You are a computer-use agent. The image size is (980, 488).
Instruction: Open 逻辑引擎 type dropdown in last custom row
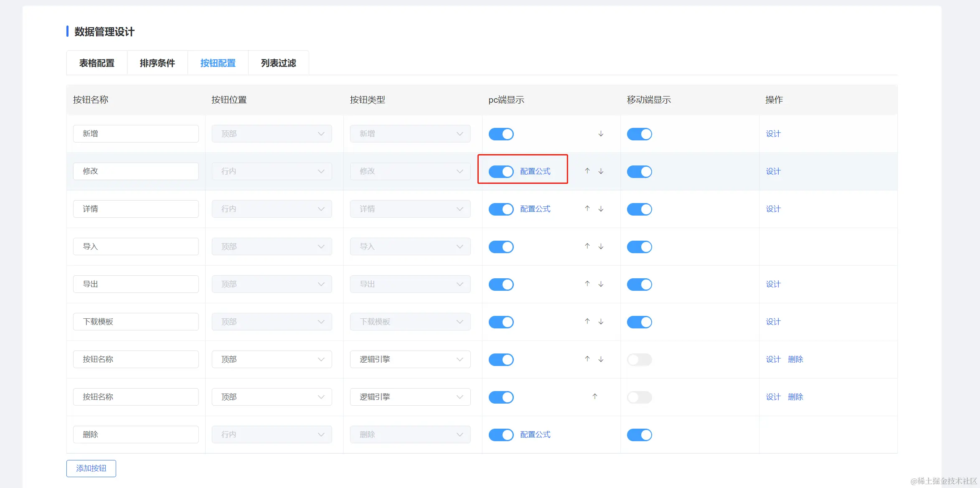[x=410, y=397]
